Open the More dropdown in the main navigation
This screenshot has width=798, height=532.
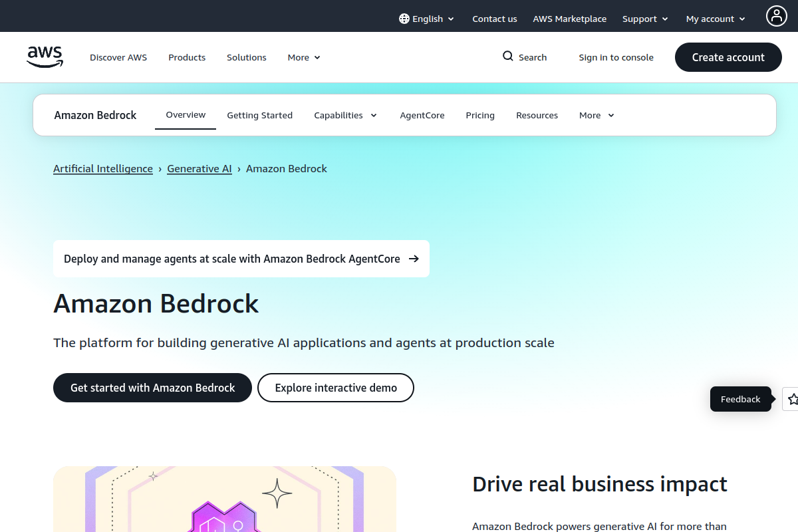coord(303,57)
